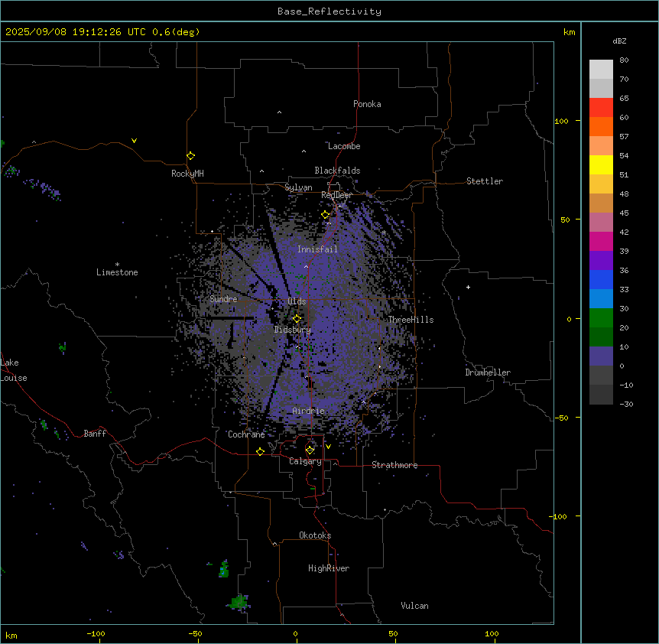
Task: Click the Drumheller label
Action: pyautogui.click(x=488, y=372)
